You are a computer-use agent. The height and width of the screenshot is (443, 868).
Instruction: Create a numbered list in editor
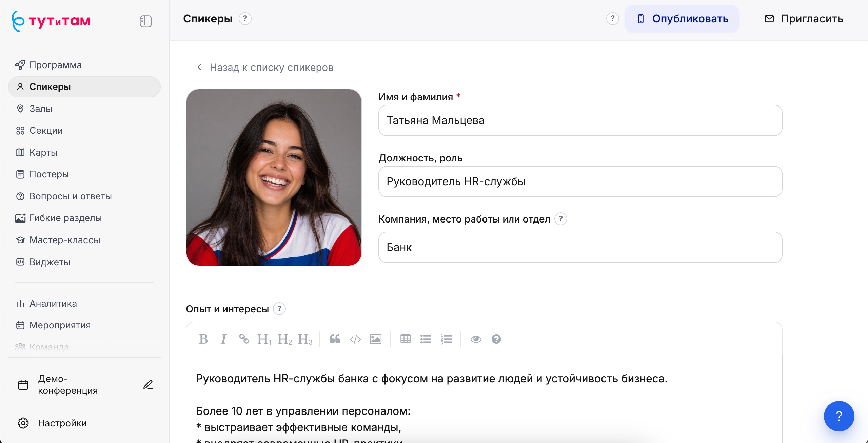[446, 339]
